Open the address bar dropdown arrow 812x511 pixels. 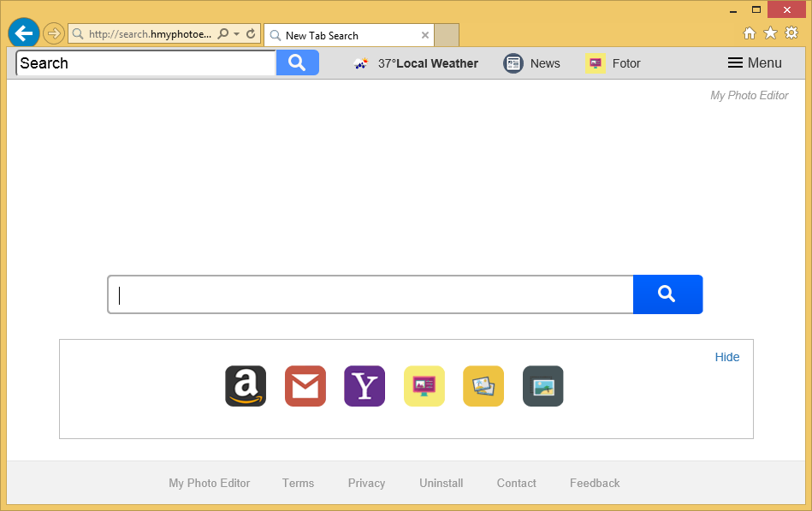[x=237, y=33]
